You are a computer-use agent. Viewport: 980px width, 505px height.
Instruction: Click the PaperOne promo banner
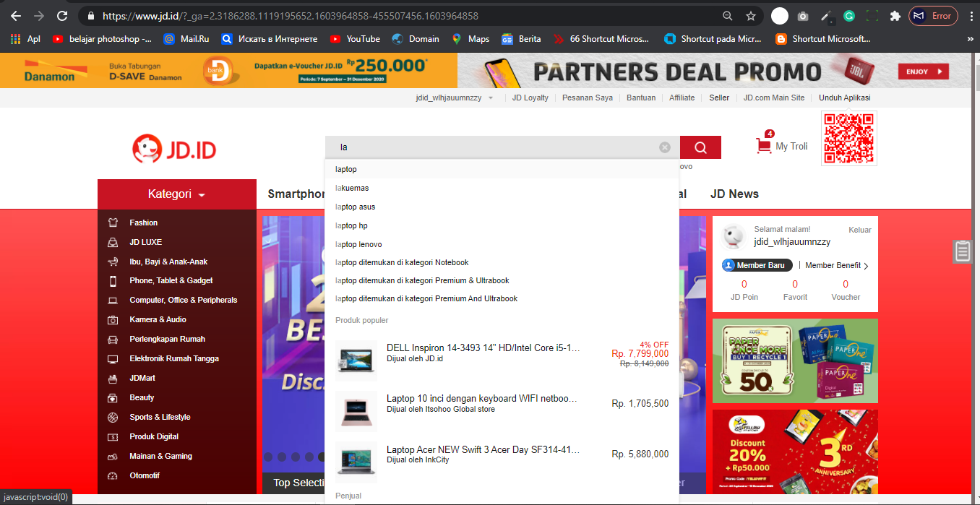pos(795,361)
